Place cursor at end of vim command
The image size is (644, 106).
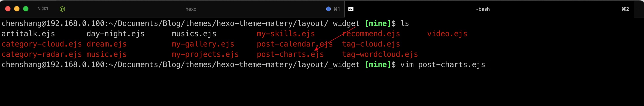[490, 65]
